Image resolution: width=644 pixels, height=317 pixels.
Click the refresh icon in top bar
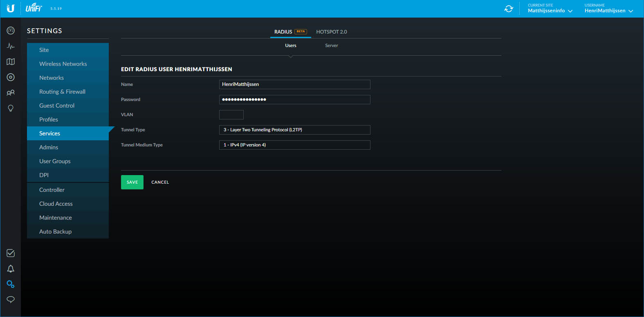coord(509,9)
